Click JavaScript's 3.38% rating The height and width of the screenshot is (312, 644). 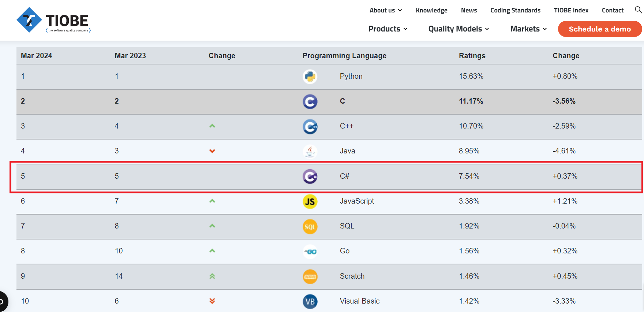tap(469, 201)
